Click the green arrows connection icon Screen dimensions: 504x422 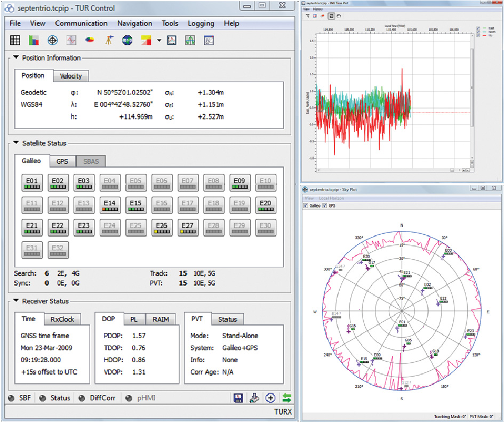(x=287, y=397)
